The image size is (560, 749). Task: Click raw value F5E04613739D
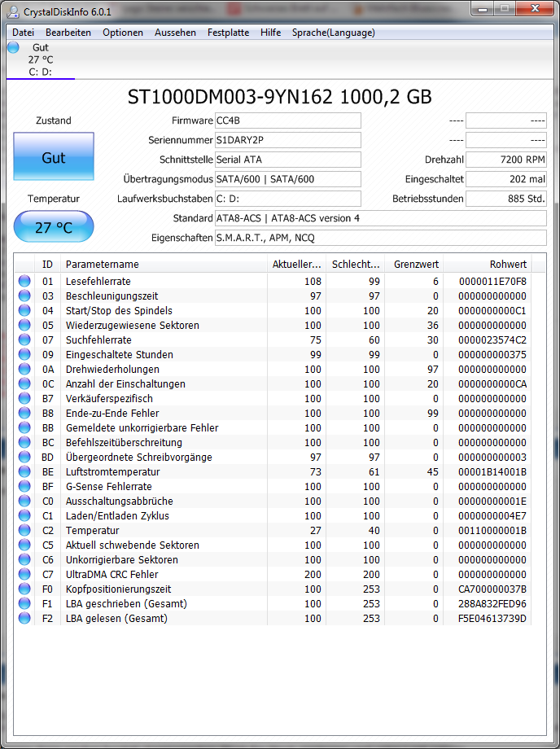[492, 619]
